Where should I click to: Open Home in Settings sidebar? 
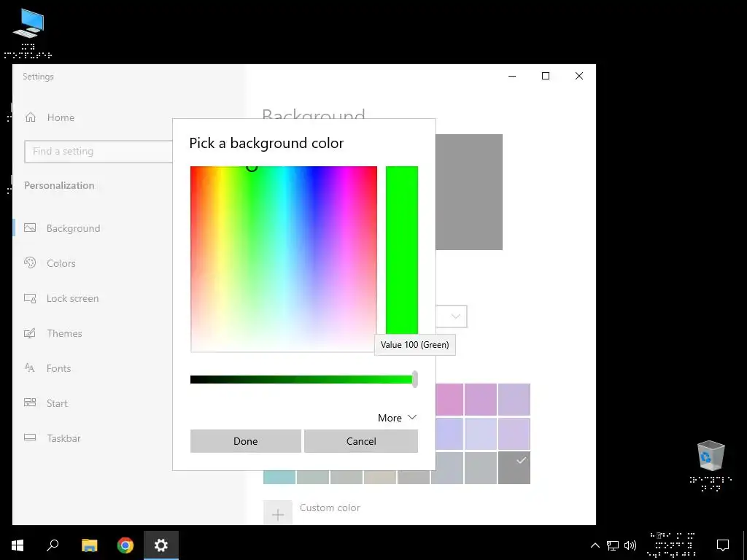pos(61,117)
